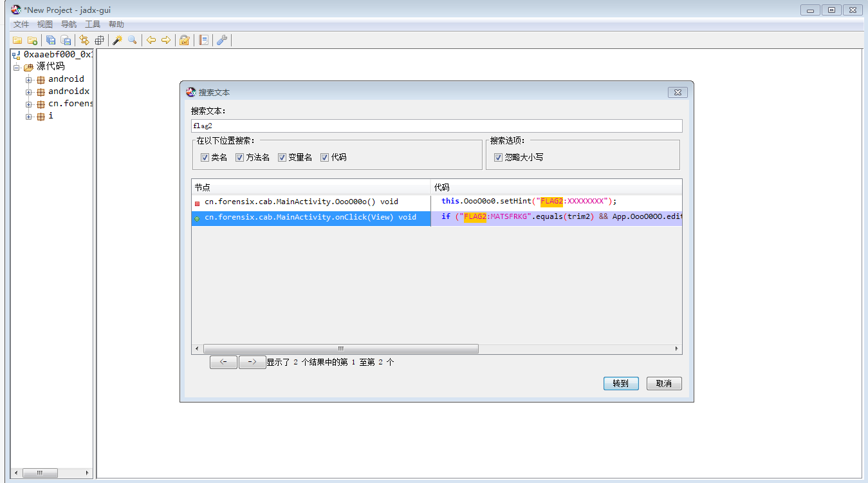Click the package icon next to i
This screenshot has height=483, width=868.
coord(41,117)
